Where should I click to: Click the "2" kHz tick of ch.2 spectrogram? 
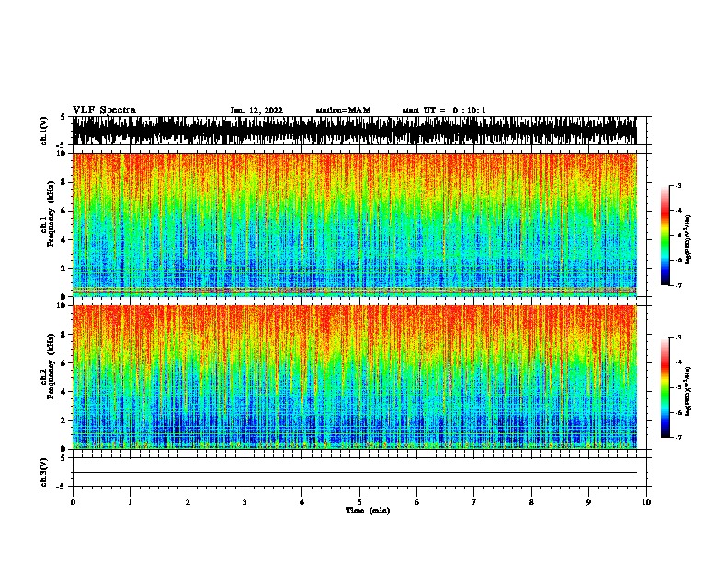click(x=63, y=420)
